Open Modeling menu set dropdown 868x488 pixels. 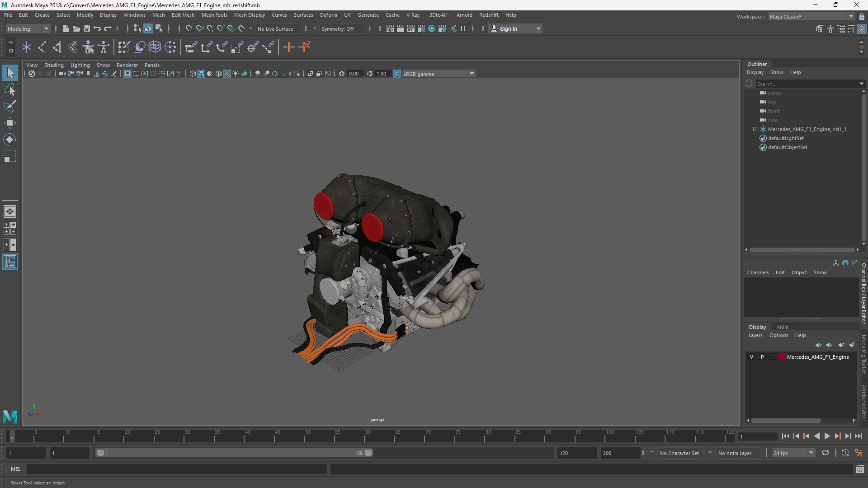point(28,28)
